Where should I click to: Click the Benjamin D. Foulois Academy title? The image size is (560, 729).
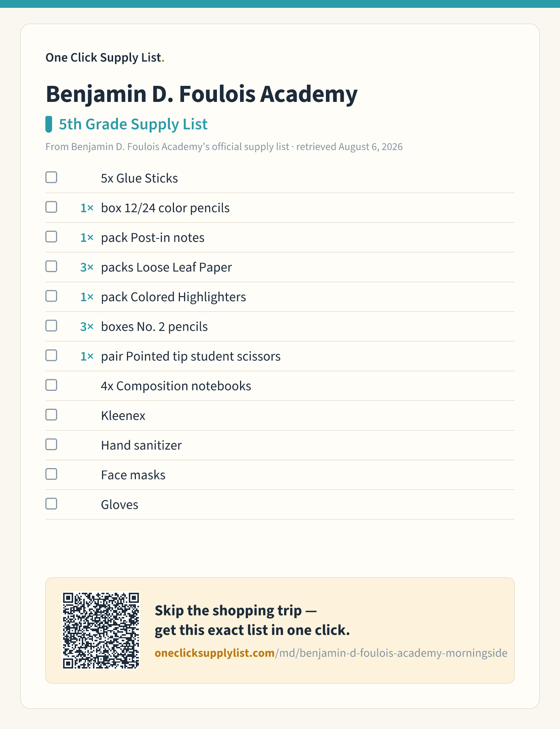(x=202, y=94)
